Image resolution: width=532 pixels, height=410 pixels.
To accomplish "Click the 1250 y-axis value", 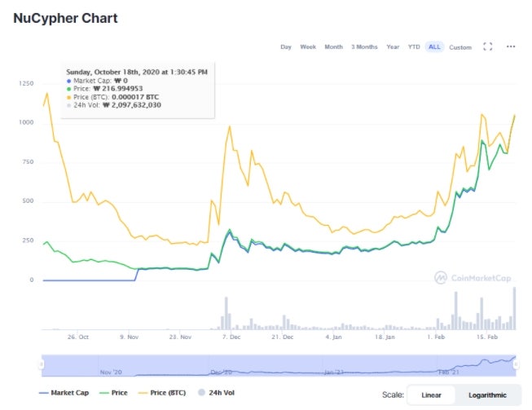I will [x=26, y=83].
